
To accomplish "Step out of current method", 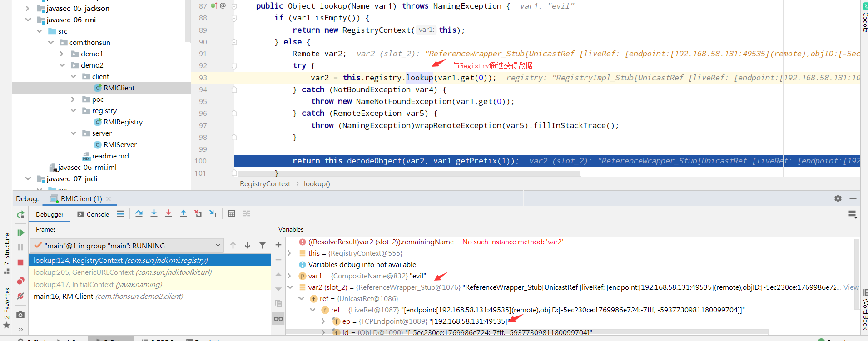I will (x=184, y=213).
